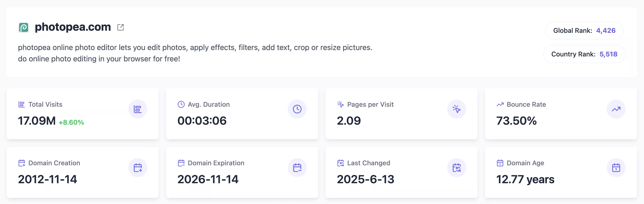Click the small trend icon beside Bounce Rate label

500,104
